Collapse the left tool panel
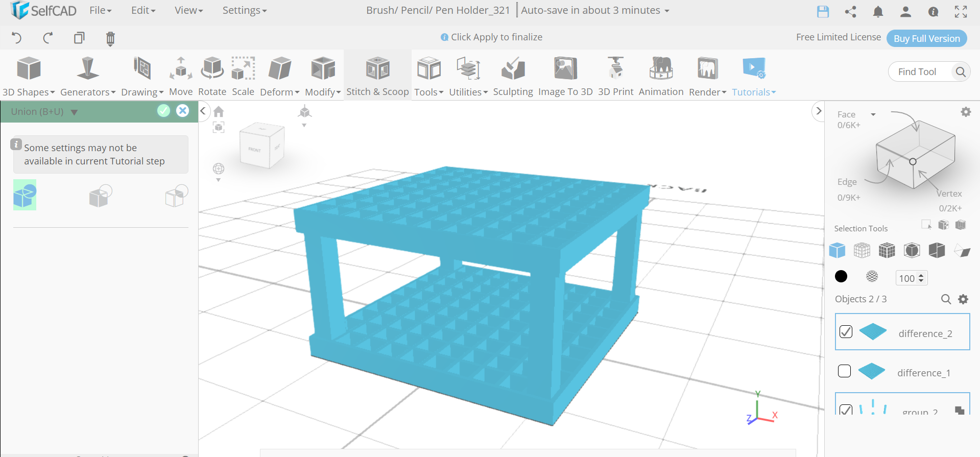Viewport: 980px width, 457px height. (x=203, y=111)
